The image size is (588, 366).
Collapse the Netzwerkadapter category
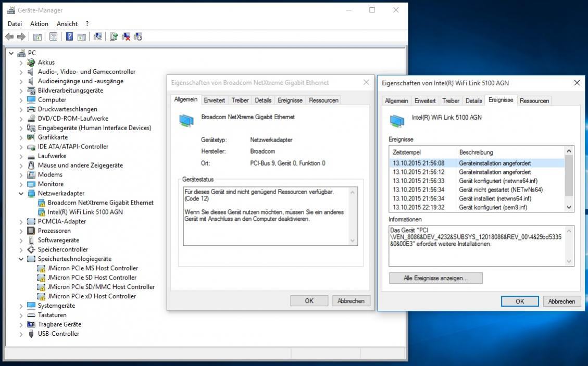[x=21, y=194]
